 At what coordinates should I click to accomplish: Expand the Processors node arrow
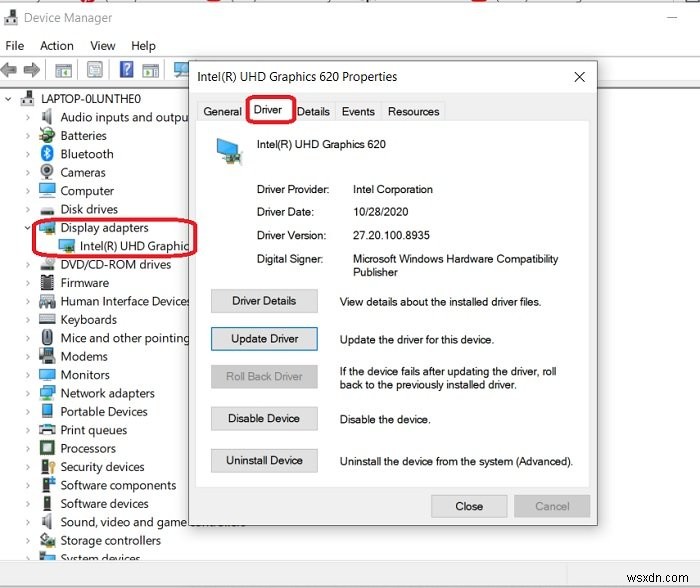pos(28,449)
